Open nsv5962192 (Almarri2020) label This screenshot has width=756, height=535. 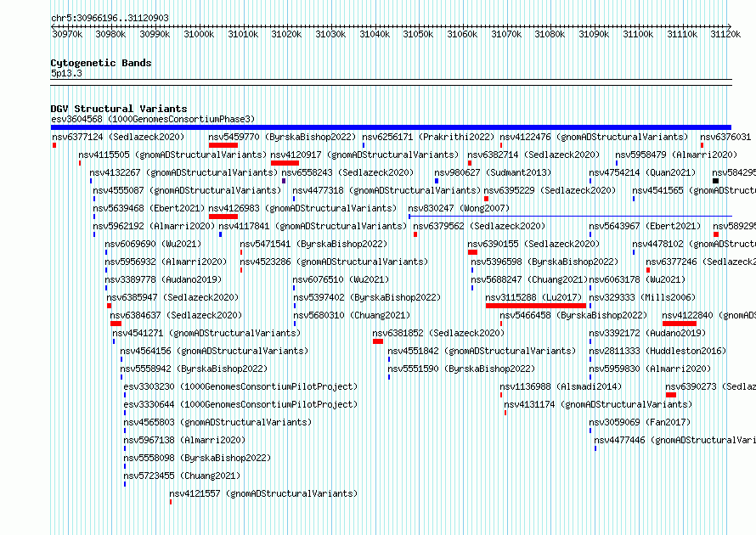click(154, 226)
